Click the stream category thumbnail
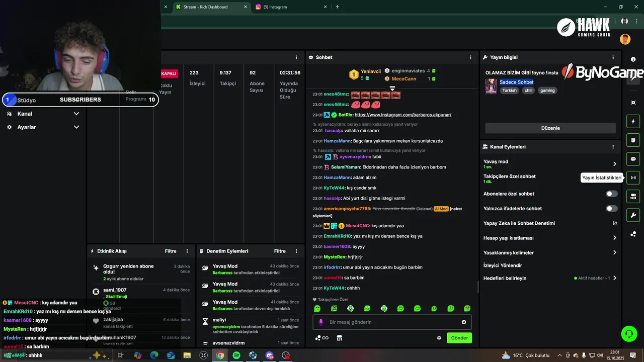 [x=491, y=86]
